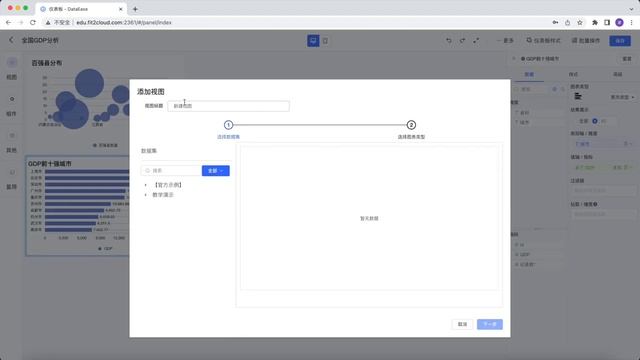Viewport: 640px width, 360px height.
Task: Reload the browser page
Action: (x=33, y=22)
